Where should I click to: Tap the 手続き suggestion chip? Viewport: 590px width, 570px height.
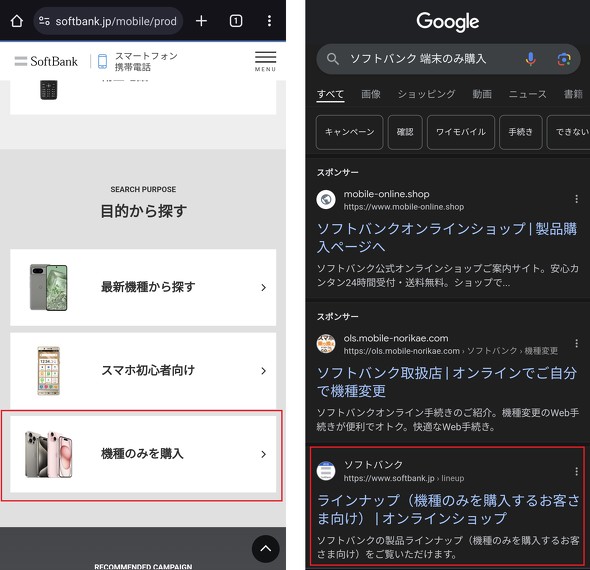521,132
